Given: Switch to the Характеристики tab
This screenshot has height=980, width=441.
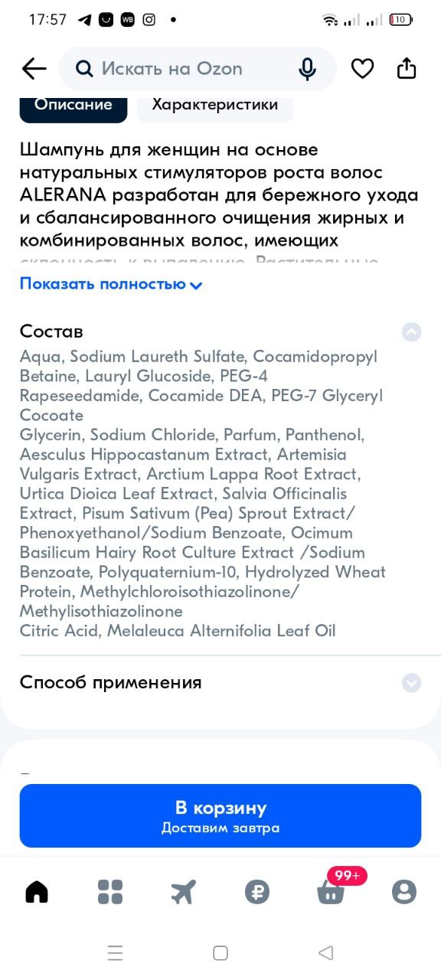Looking at the screenshot, I should click(215, 106).
